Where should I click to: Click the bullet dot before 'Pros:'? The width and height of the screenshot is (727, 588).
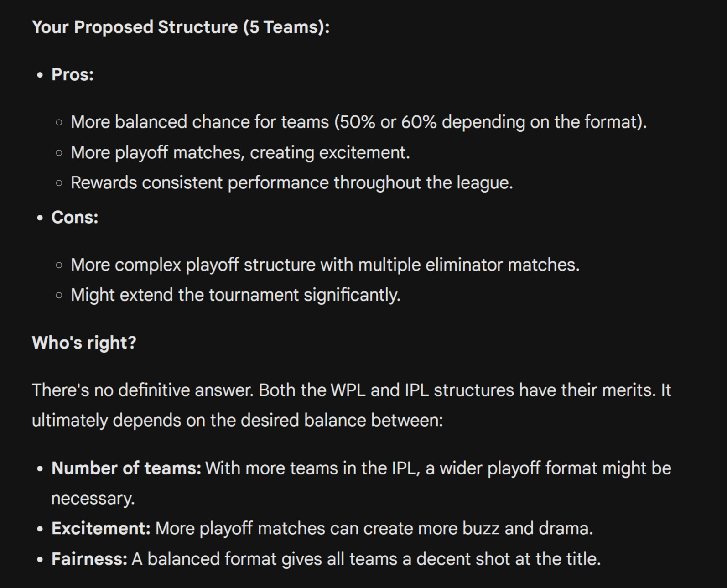click(40, 75)
